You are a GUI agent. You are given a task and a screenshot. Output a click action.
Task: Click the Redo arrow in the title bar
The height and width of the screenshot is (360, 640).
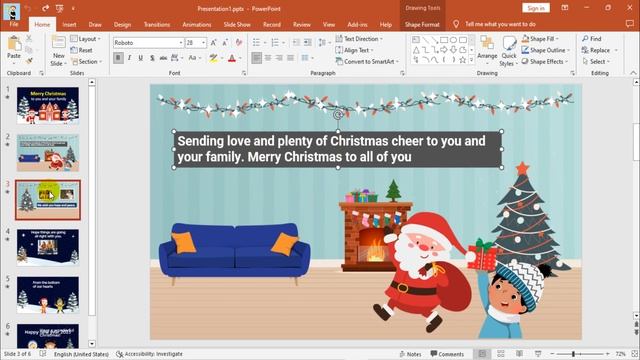tap(45, 8)
